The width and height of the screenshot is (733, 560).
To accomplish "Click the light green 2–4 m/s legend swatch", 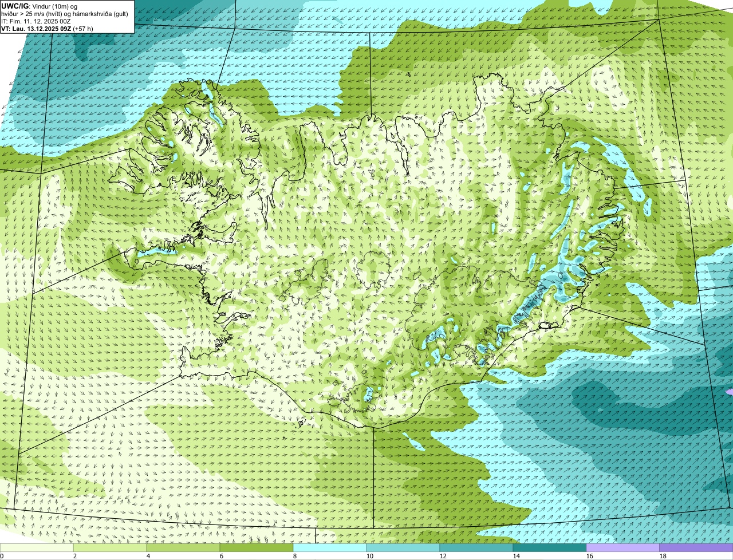I will [x=110, y=547].
